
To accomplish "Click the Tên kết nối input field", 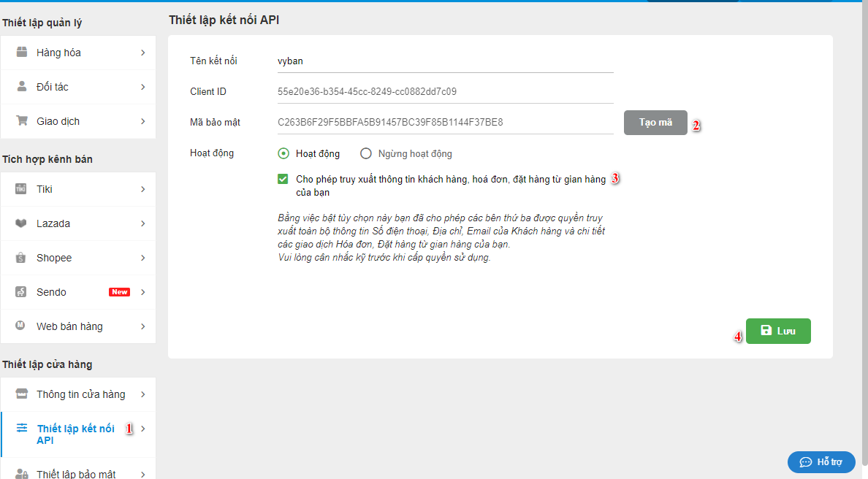I will tap(444, 61).
